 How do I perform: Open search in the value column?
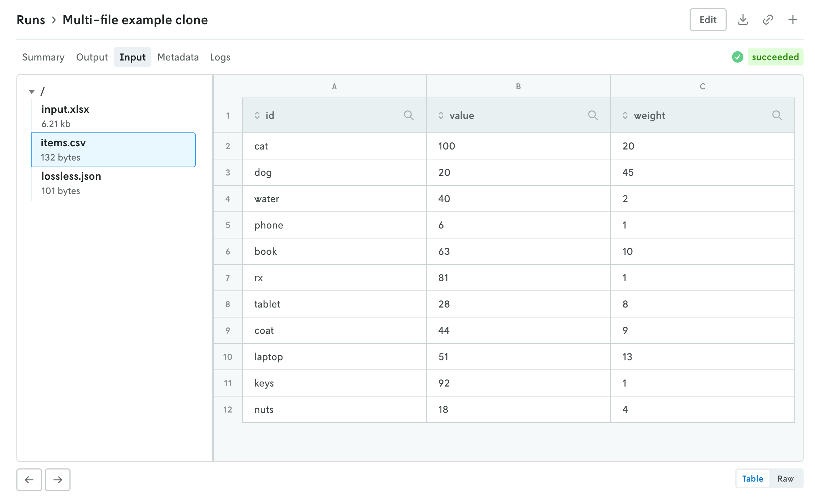[x=593, y=115]
